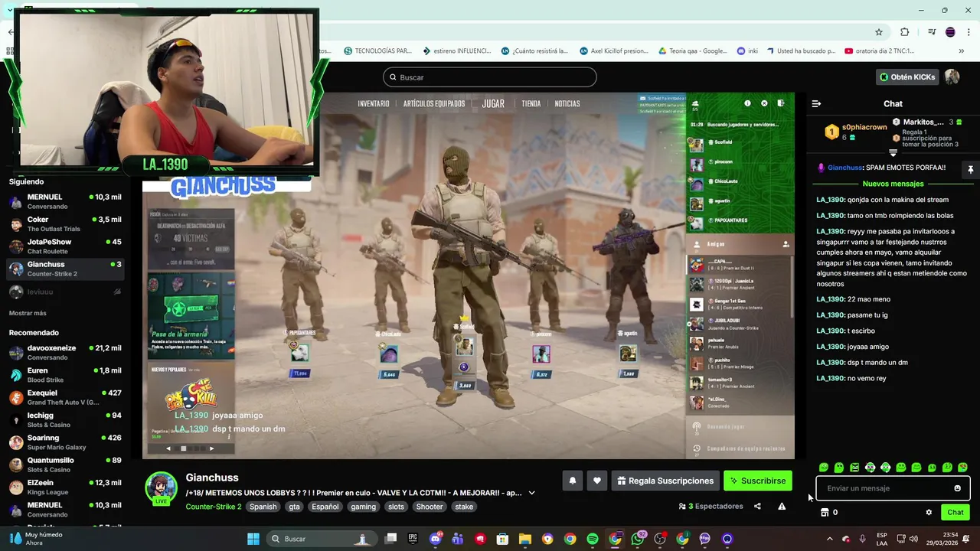Click the last green emote with red eyes
This screenshot has height=551, width=980.
click(x=962, y=468)
